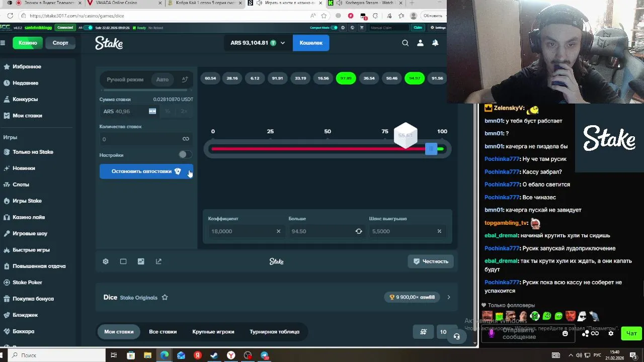Screen dimensions: 644x362
Task: Open game in popout window icon
Action: (x=158, y=261)
